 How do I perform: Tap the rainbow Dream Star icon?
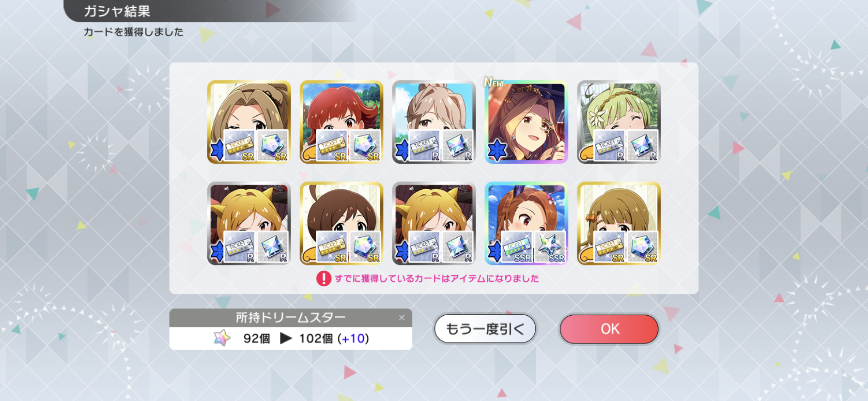222,338
